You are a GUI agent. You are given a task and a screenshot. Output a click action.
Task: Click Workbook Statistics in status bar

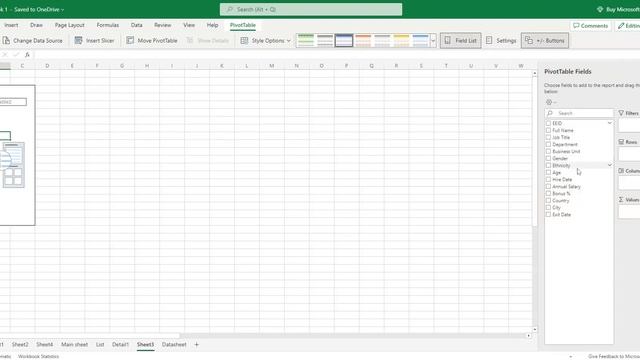point(38,356)
